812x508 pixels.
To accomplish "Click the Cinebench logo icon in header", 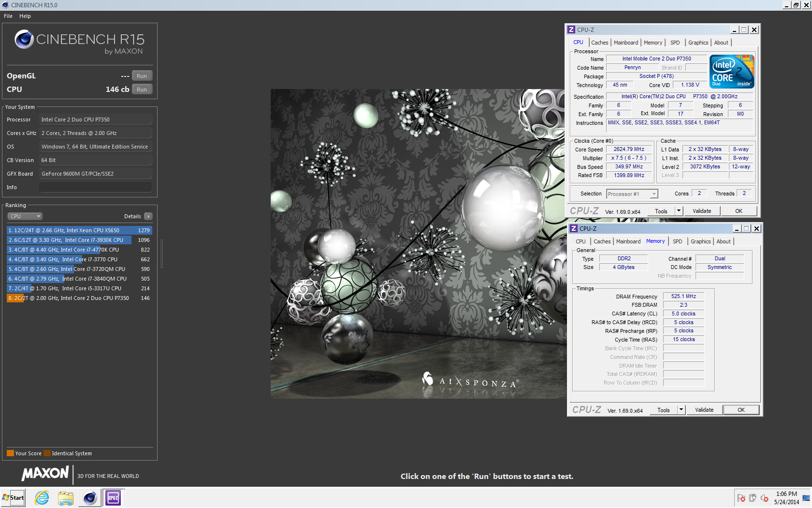I will click(x=24, y=39).
